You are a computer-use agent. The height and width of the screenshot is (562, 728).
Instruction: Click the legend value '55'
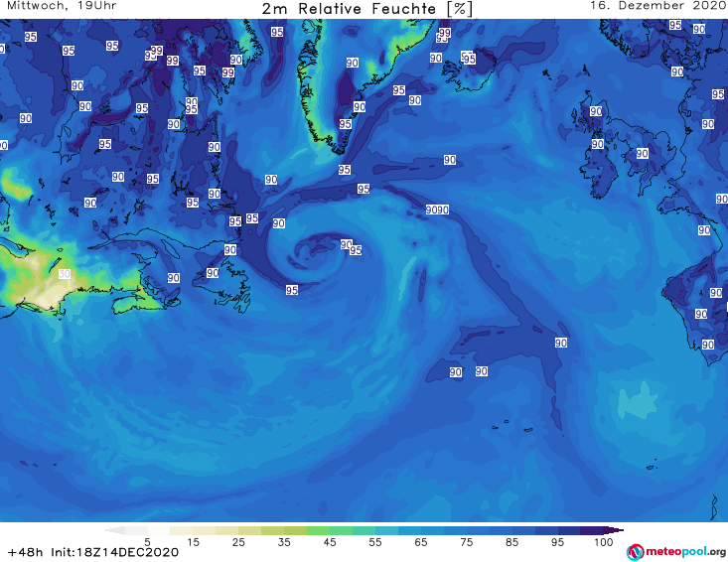(375, 542)
